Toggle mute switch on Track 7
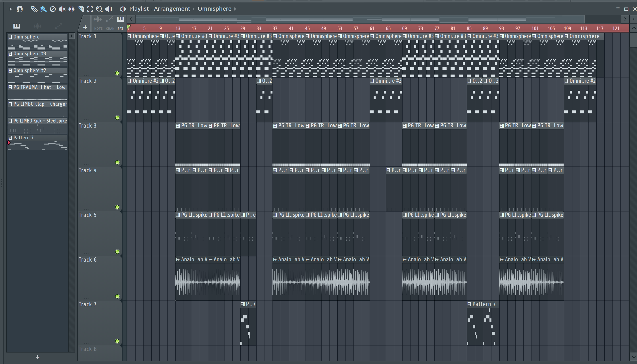637x364 pixels. 117,341
